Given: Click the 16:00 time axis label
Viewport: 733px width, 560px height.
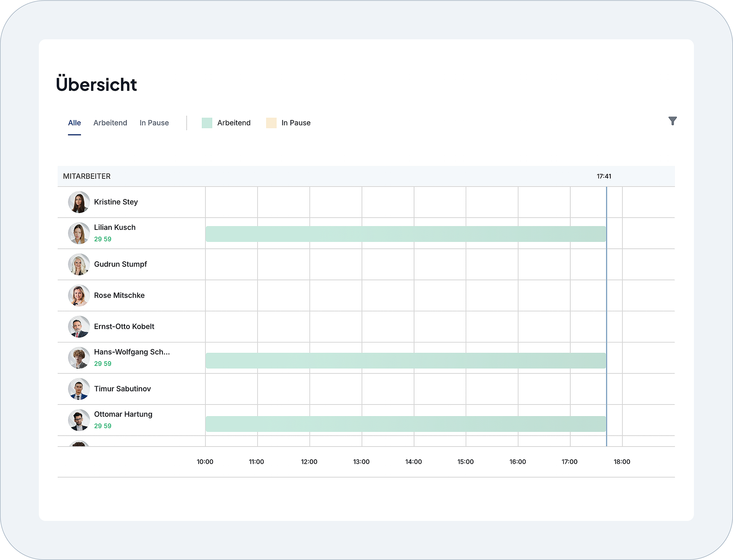Looking at the screenshot, I should coord(517,462).
